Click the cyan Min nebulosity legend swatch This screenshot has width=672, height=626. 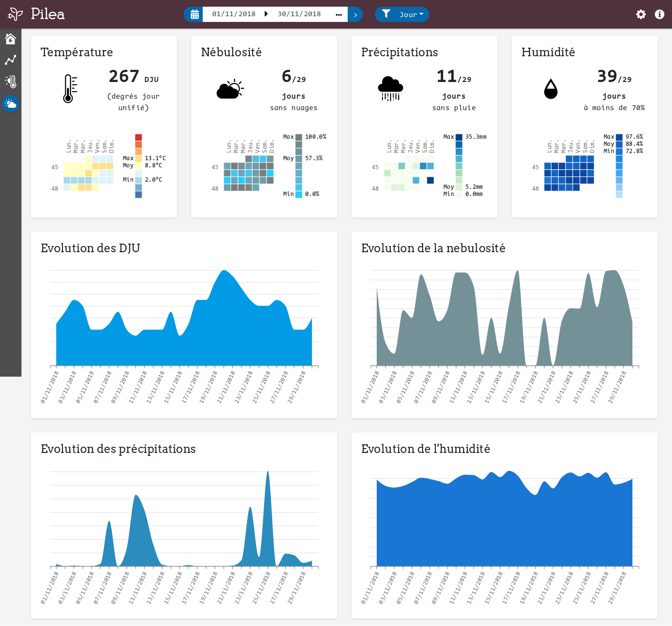299,195
